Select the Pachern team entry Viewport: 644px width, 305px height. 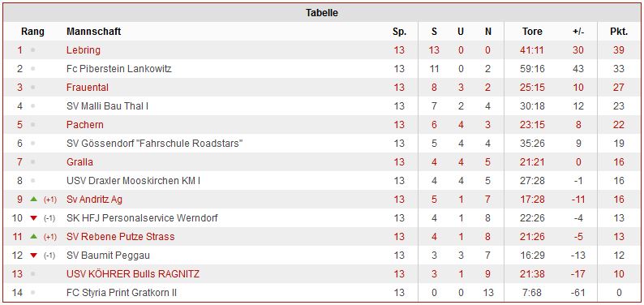pyautogui.click(x=85, y=125)
